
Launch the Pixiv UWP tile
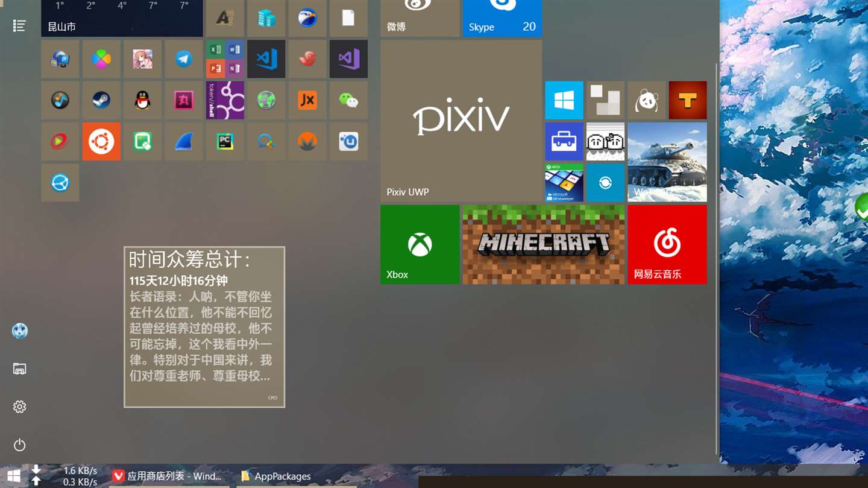pos(461,121)
